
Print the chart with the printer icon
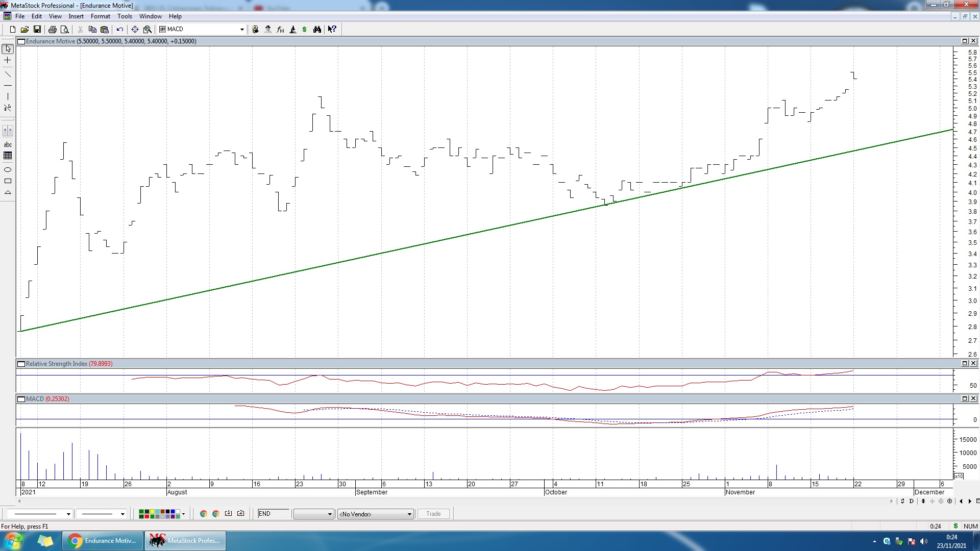52,30
